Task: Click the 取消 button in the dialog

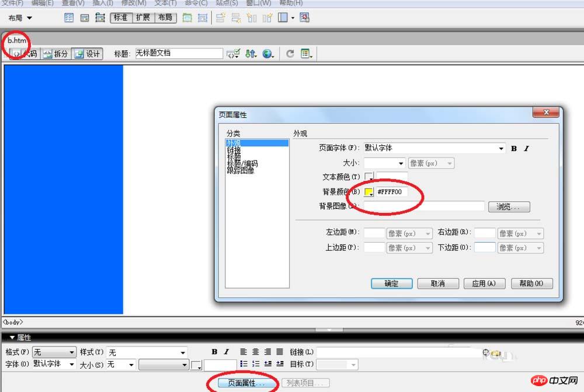Action: [438, 283]
